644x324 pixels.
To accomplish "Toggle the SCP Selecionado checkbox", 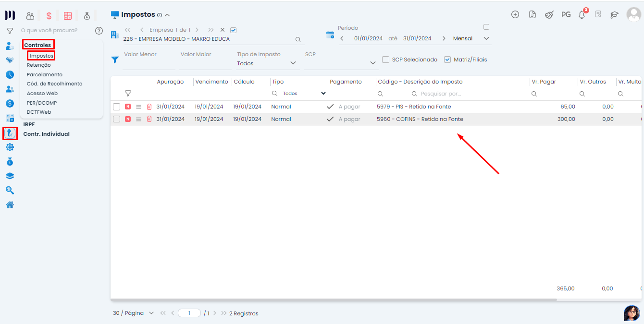I will coord(385,60).
